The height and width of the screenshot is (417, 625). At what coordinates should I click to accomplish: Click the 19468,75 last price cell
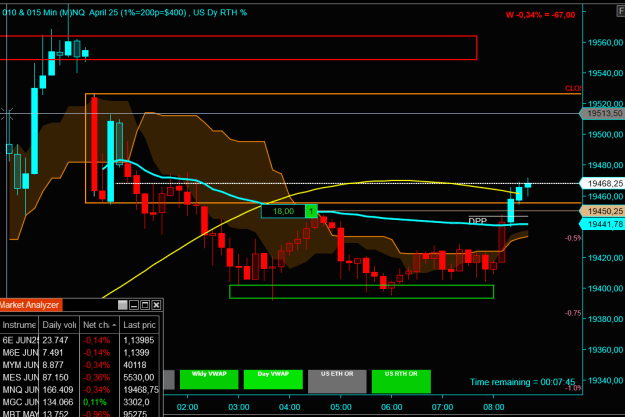coord(141,389)
